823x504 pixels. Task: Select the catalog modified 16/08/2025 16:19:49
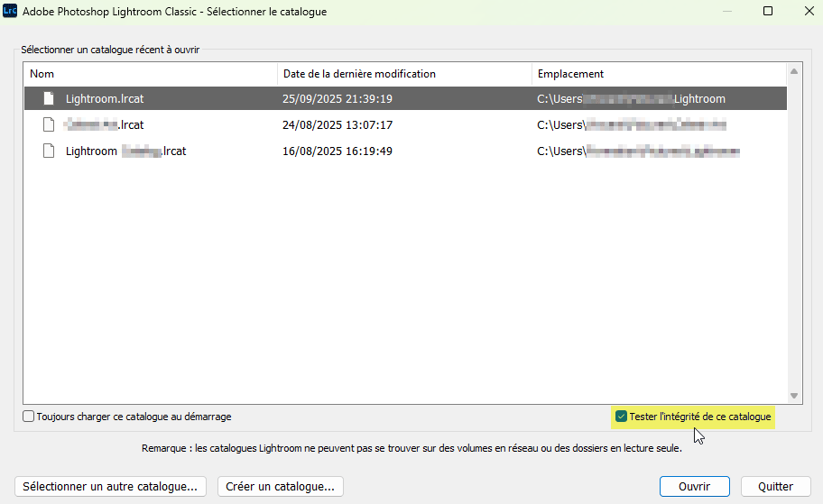[x=338, y=151]
